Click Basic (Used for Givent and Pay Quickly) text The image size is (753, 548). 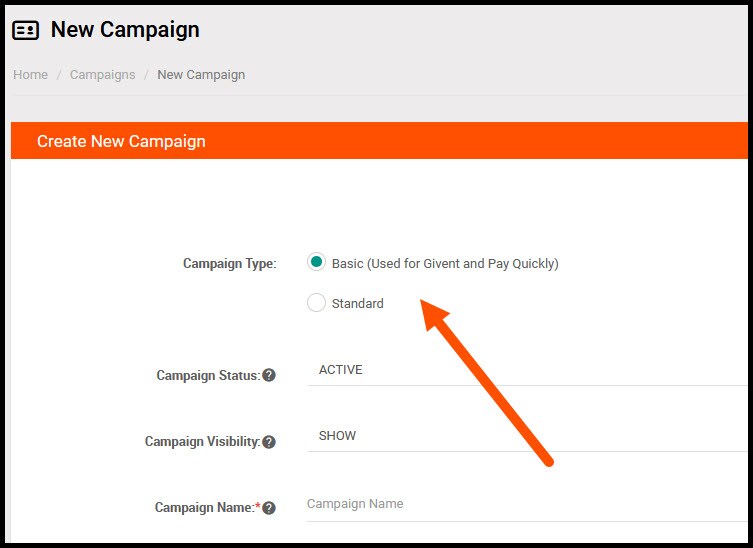pos(445,264)
